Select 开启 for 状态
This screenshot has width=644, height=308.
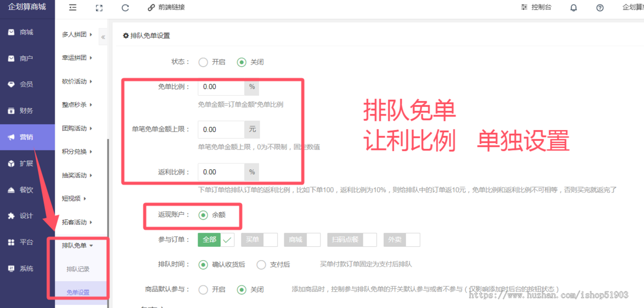point(203,62)
